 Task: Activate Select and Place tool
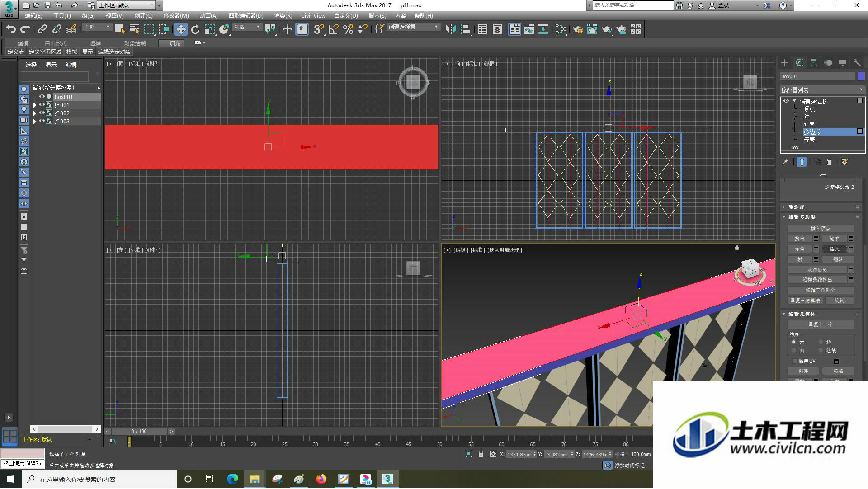click(224, 29)
